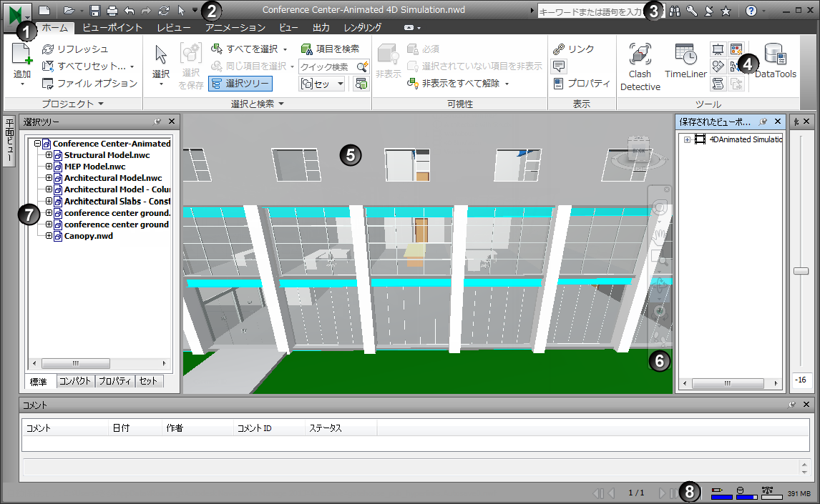Switch to the ビューポイント ribbon tab
The width and height of the screenshot is (820, 504).
point(112,27)
